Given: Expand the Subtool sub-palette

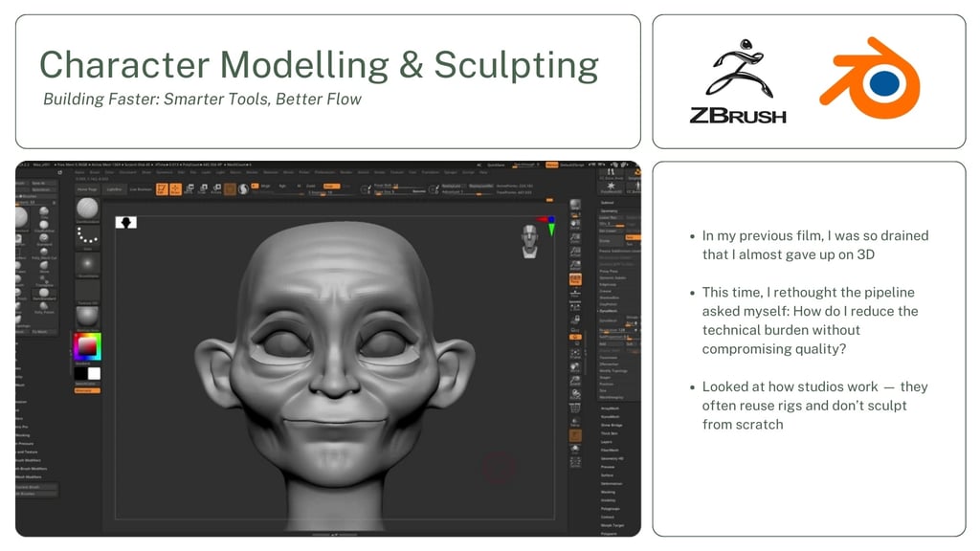Looking at the screenshot, I should pos(608,203).
